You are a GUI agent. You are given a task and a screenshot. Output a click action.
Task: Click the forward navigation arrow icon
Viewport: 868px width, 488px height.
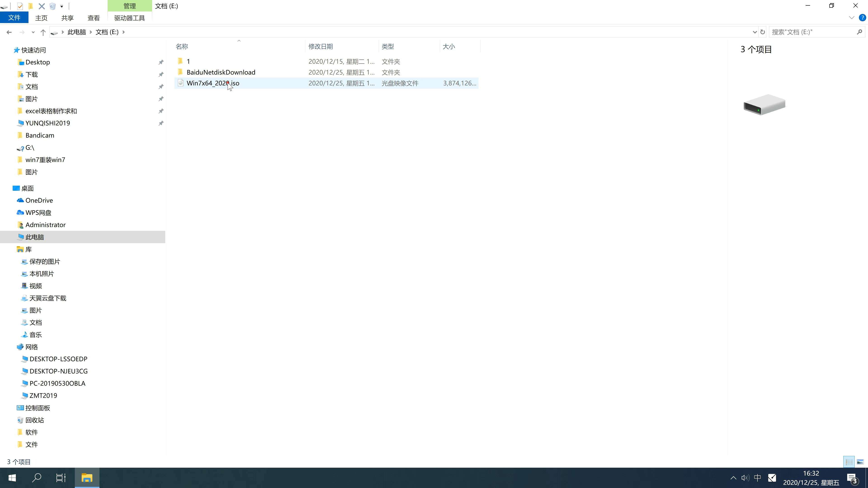[x=21, y=32]
